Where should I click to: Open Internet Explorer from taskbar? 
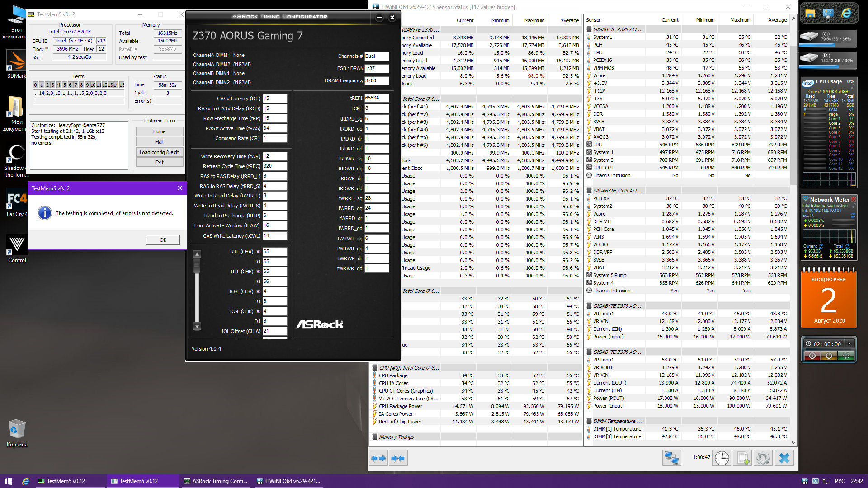26,481
